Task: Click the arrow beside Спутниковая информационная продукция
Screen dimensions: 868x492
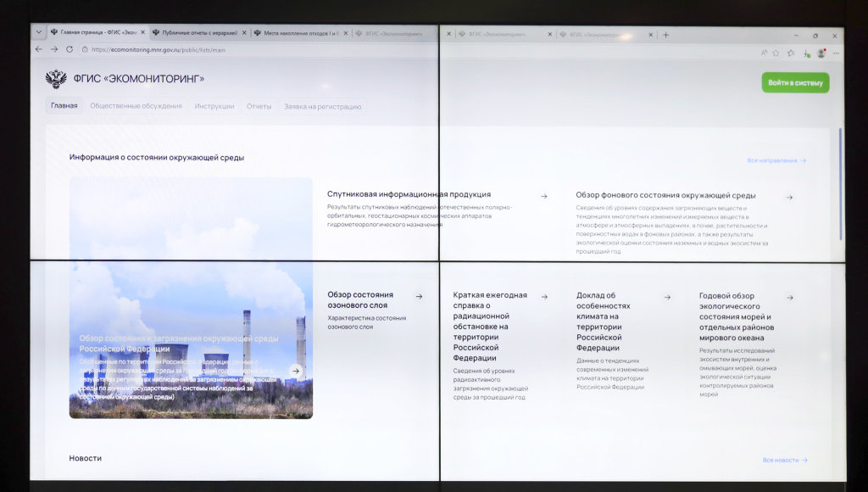Action: pos(543,196)
